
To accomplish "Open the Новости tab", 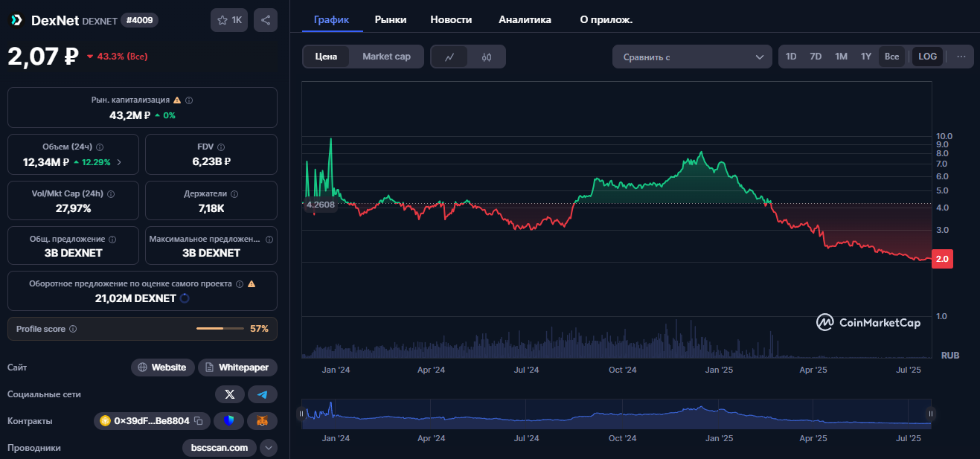I will pyautogui.click(x=451, y=19).
